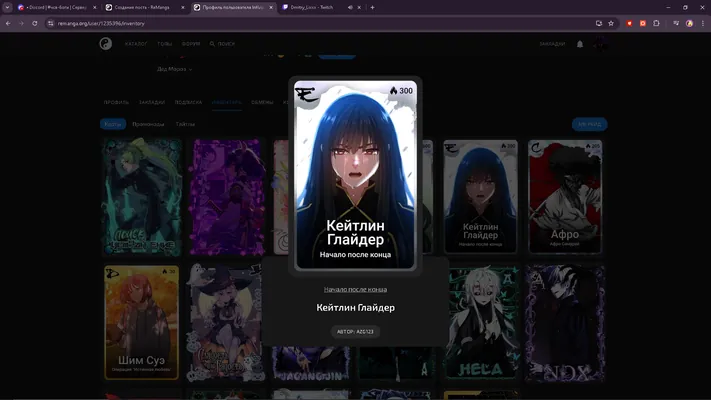Open the browser extensions puzzle icon

click(x=656, y=23)
